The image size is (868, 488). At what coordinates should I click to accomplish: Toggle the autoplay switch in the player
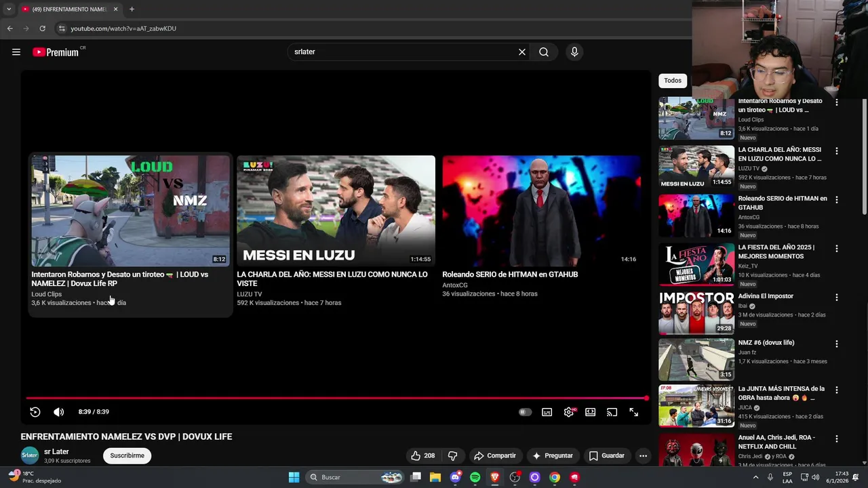(x=525, y=412)
